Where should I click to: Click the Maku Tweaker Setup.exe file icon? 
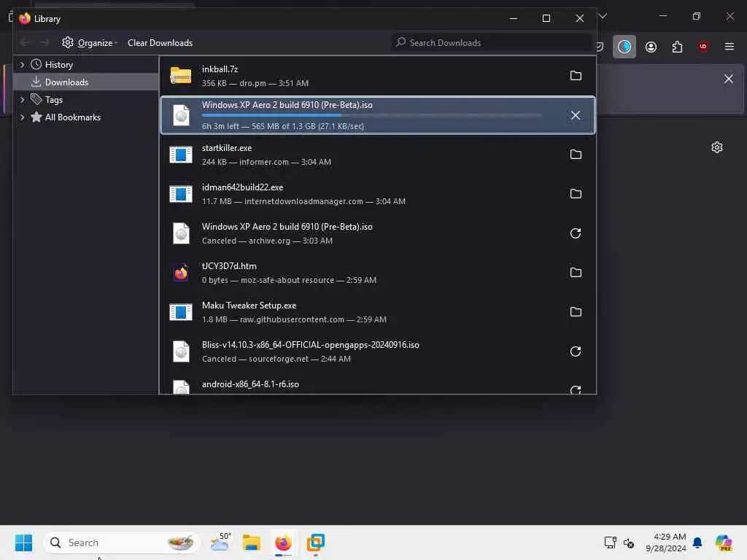click(x=181, y=312)
